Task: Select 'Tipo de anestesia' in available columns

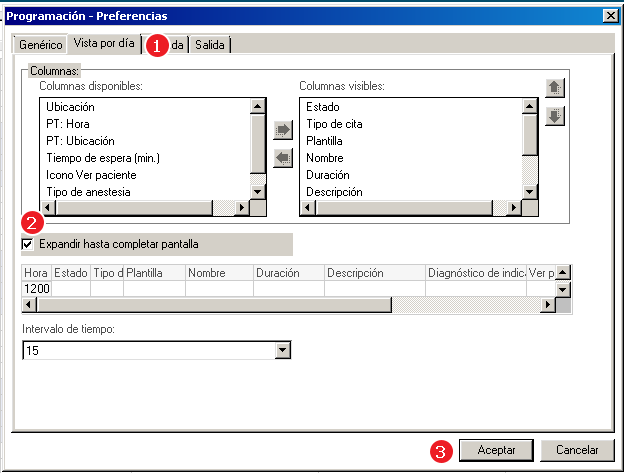Action: 88,191
